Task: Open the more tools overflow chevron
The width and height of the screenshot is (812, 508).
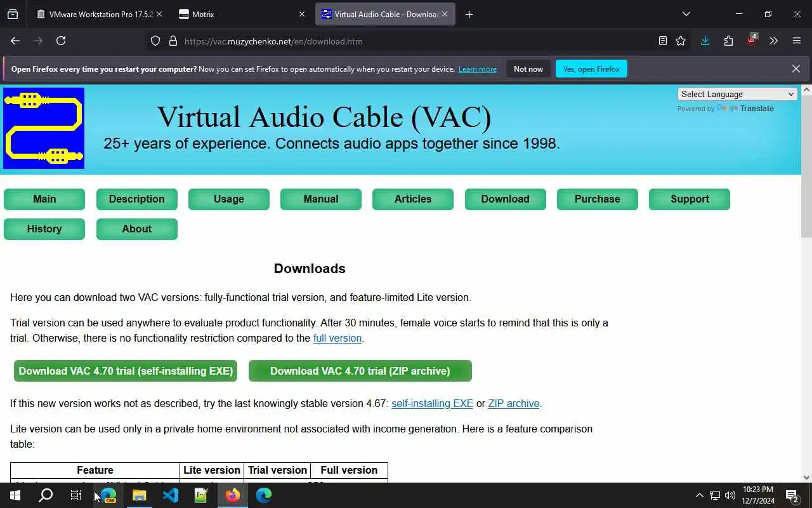Action: tap(773, 41)
